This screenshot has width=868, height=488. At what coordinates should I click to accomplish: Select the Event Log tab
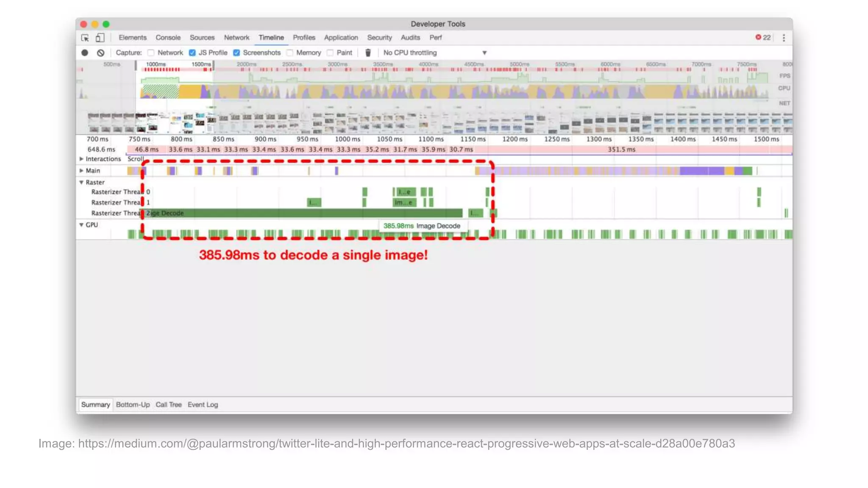(203, 405)
